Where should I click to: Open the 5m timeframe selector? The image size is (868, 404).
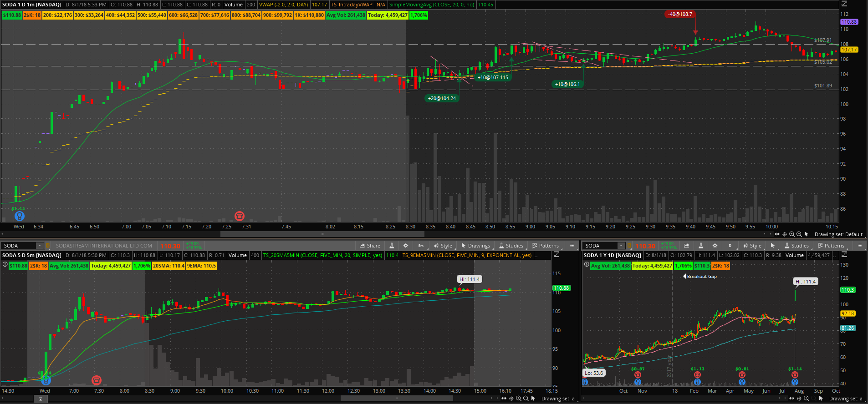click(421, 246)
